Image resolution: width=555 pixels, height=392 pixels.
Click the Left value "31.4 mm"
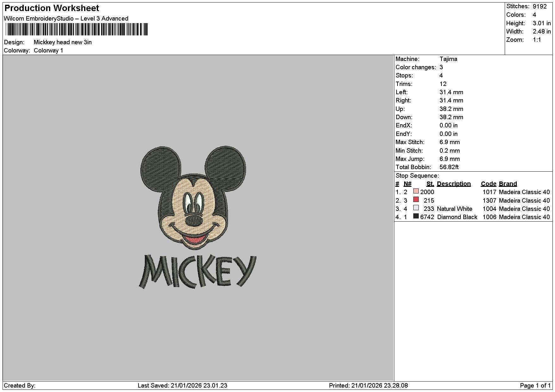(451, 92)
